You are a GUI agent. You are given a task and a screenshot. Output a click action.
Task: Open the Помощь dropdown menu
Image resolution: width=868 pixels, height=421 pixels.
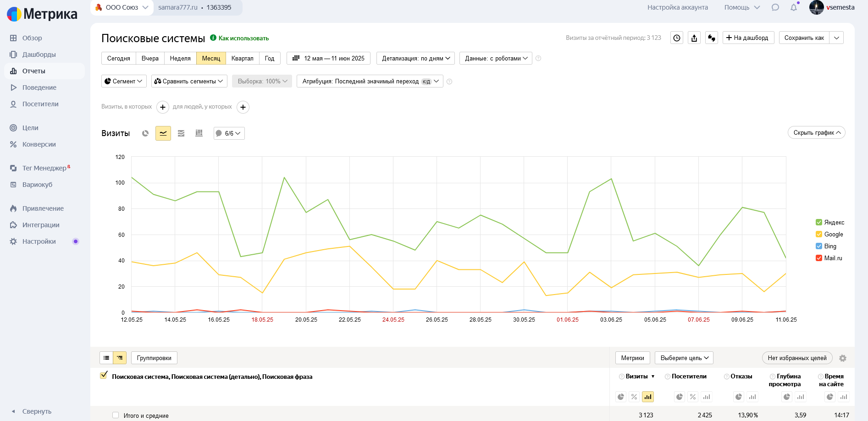742,7
